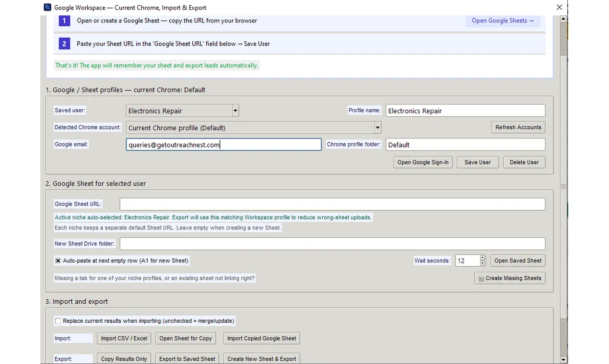Viewport: 609px width, 364px height.
Task: Open Google Sheets link button
Action: (503, 21)
